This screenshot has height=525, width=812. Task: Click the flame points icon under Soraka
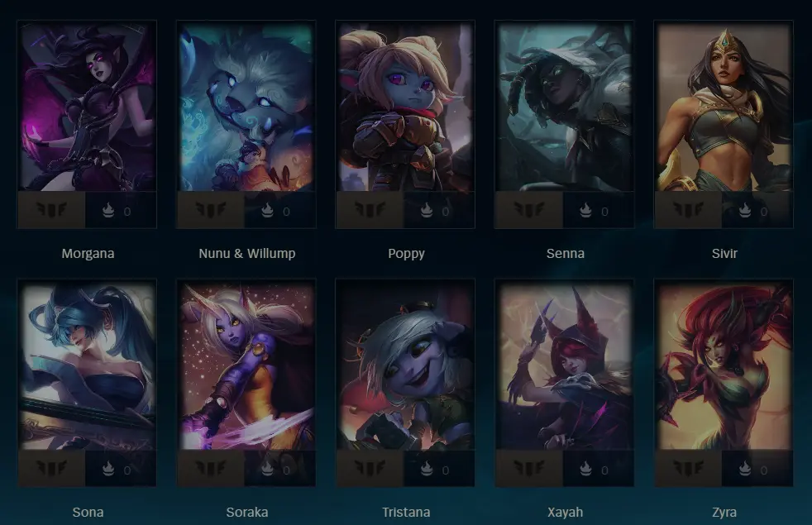point(267,469)
